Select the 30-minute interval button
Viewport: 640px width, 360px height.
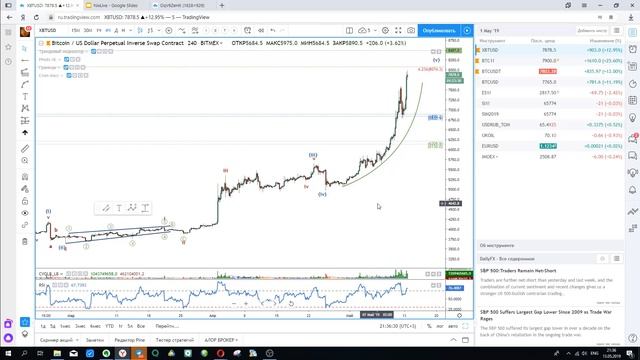coord(88,31)
